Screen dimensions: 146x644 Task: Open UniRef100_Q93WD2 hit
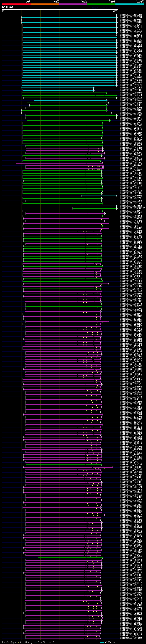click(x=131, y=93)
